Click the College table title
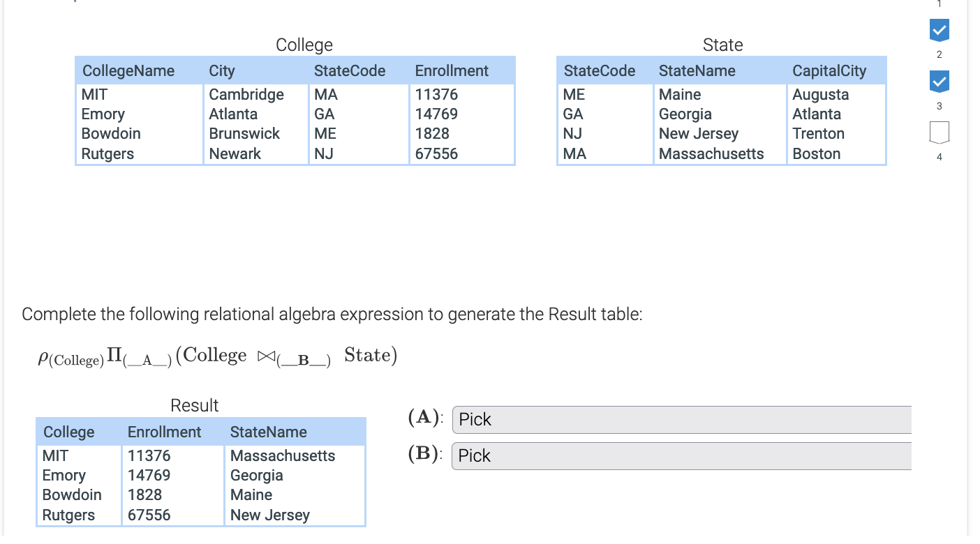The image size is (980, 544). tap(304, 45)
